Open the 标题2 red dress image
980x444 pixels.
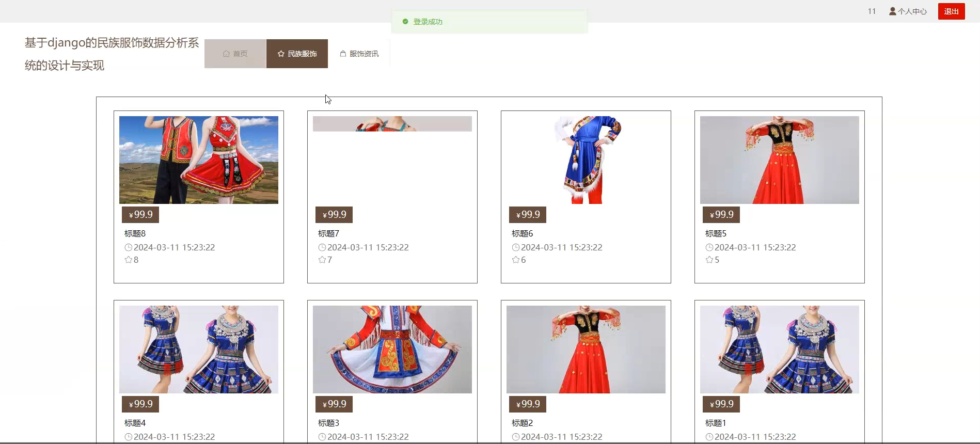click(x=586, y=350)
